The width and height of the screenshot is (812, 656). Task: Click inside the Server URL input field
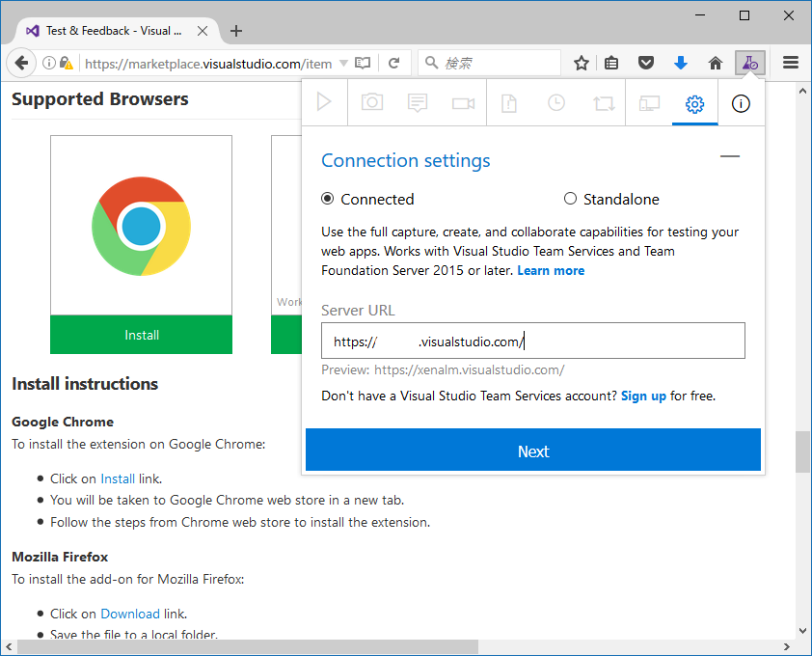tap(533, 341)
